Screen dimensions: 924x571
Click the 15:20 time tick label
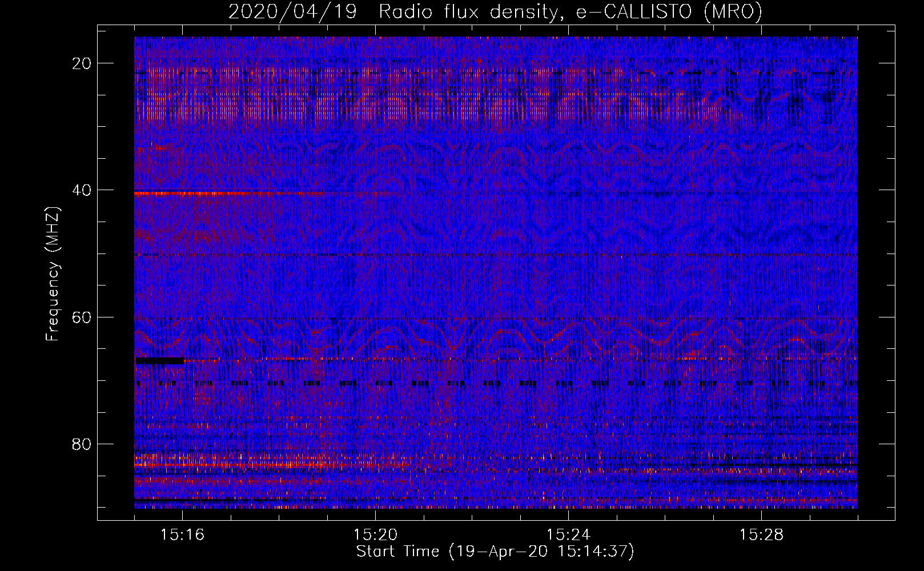376,534
